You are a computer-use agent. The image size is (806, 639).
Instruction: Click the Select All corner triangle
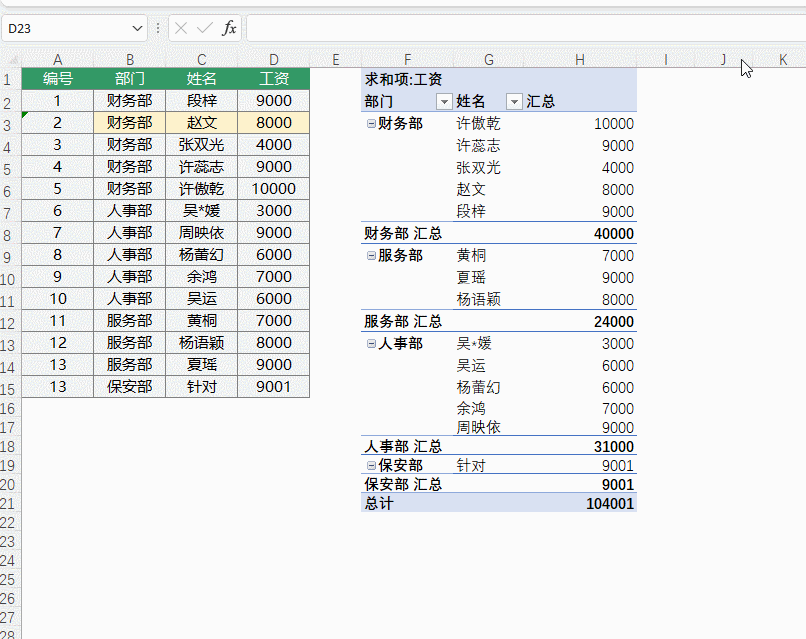coord(11,60)
